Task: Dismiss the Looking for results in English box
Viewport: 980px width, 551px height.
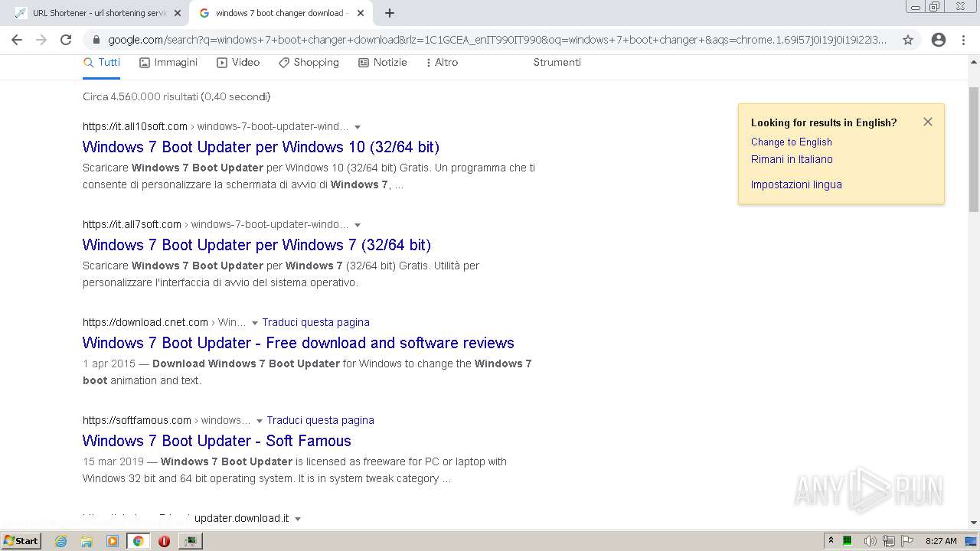Action: (x=928, y=122)
